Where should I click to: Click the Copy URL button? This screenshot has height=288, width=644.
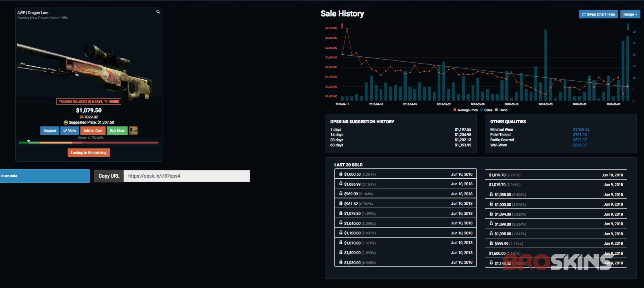[x=109, y=176]
